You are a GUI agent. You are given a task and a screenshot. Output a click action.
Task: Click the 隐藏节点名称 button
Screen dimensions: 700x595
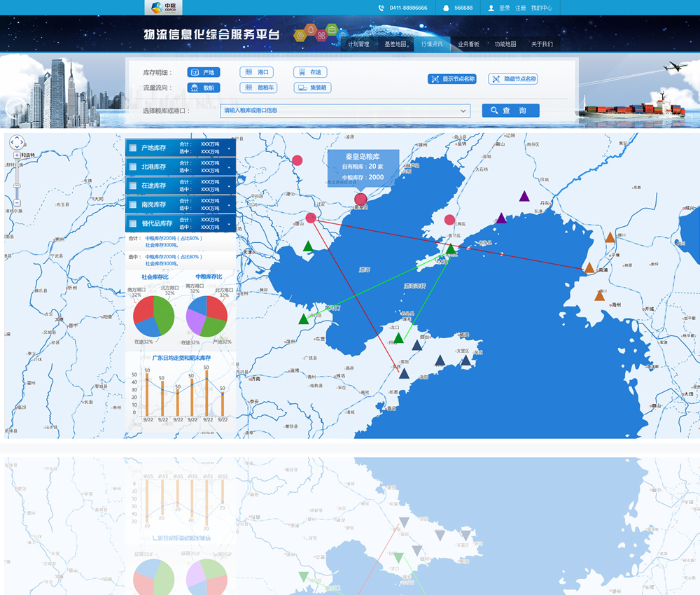pos(512,79)
